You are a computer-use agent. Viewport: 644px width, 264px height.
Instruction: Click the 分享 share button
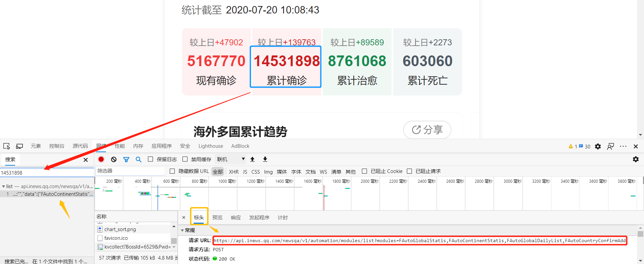(x=427, y=130)
